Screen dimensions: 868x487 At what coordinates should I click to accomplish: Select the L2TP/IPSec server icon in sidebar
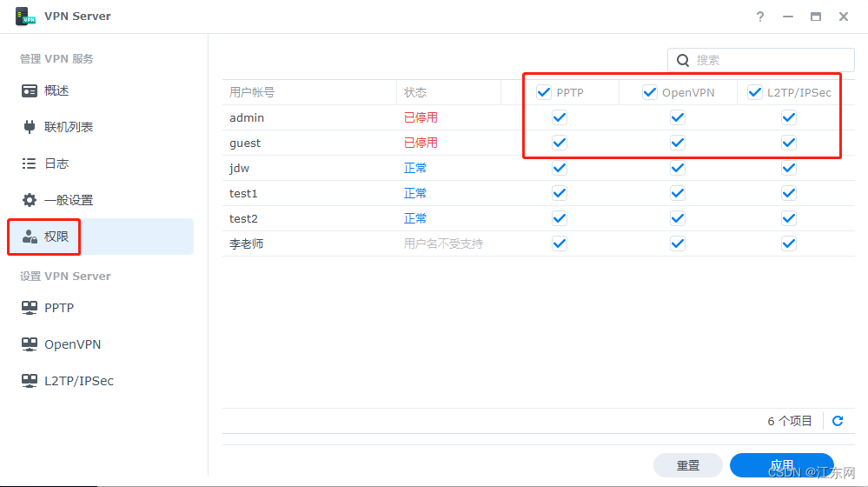(x=30, y=381)
